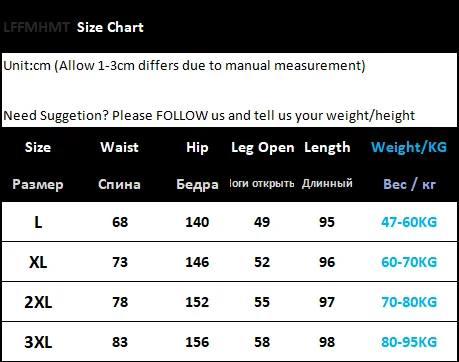The width and height of the screenshot is (459, 362).
Task: Click the Length column header
Action: (x=327, y=148)
